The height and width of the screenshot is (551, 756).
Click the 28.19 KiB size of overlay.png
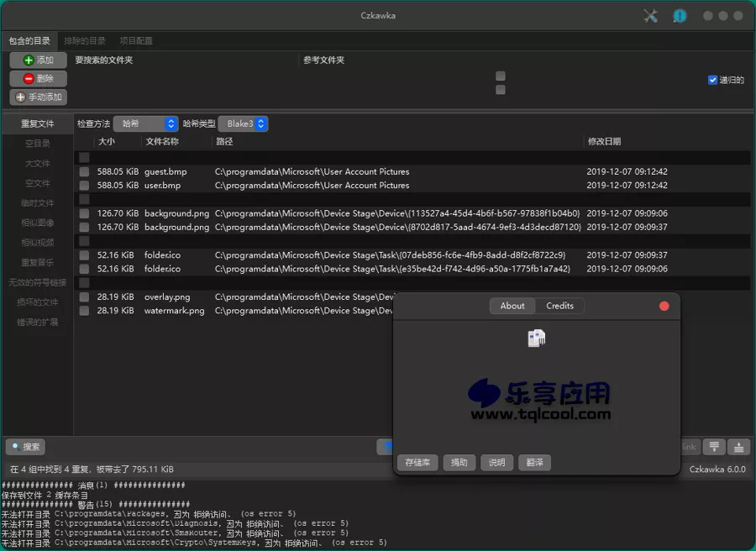point(115,297)
